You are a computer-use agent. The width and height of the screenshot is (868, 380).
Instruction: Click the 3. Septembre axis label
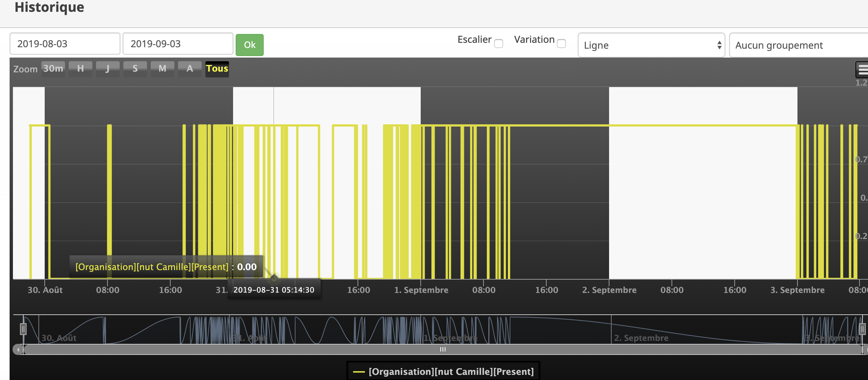(x=797, y=290)
